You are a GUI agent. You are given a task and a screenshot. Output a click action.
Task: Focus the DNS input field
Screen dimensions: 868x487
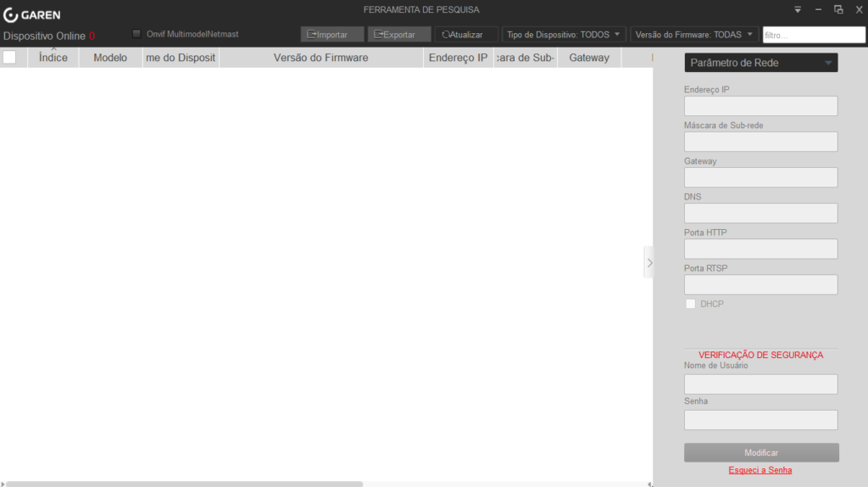[x=760, y=213]
